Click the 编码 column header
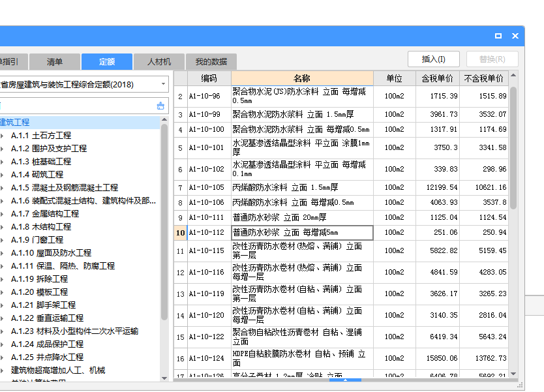Image resolution: width=544 pixels, height=392 pixels. click(209, 78)
